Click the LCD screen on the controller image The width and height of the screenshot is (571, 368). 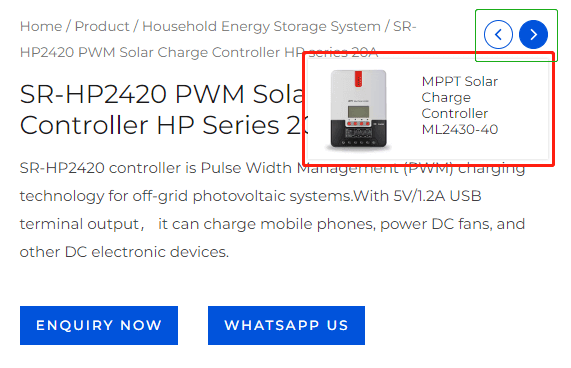358,112
